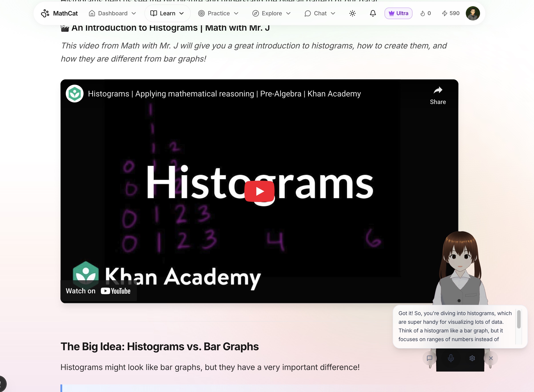Expand the Practice dropdown chevron

pos(236,13)
